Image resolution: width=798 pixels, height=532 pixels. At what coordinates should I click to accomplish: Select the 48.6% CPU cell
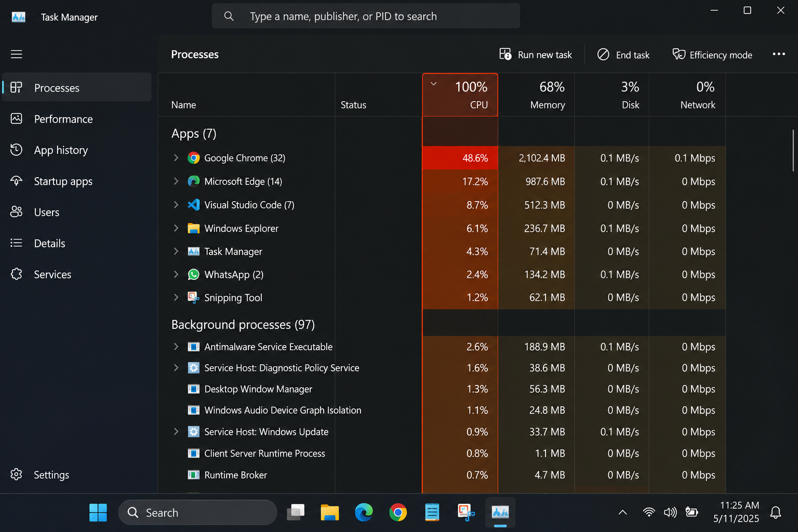[460, 158]
